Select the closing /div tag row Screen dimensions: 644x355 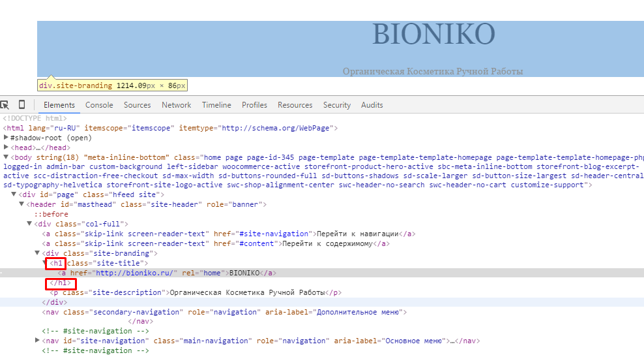coord(54,302)
